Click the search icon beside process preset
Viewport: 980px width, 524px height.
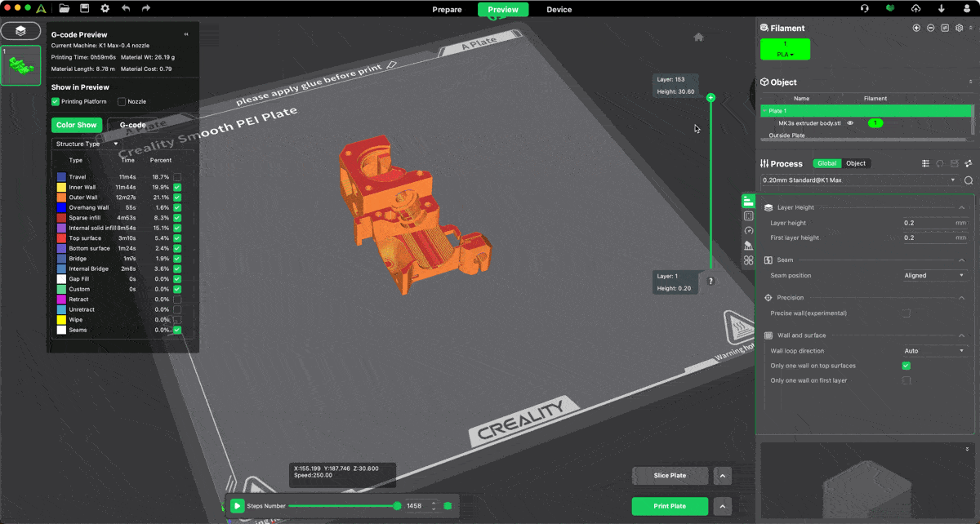pyautogui.click(x=969, y=180)
